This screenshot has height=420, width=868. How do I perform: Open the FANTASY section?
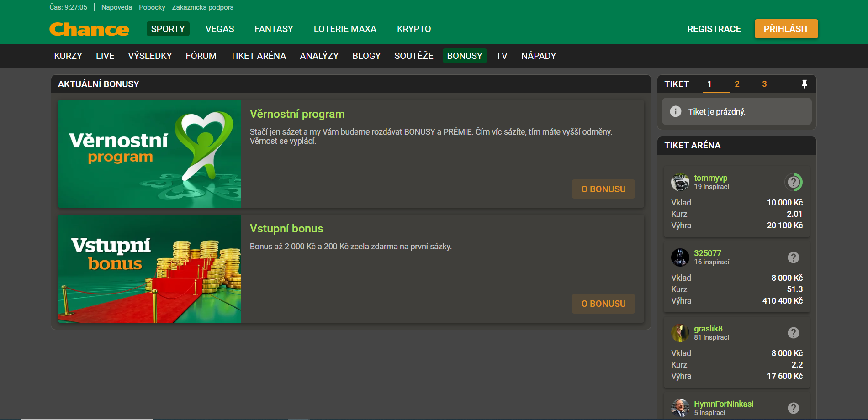(x=274, y=29)
